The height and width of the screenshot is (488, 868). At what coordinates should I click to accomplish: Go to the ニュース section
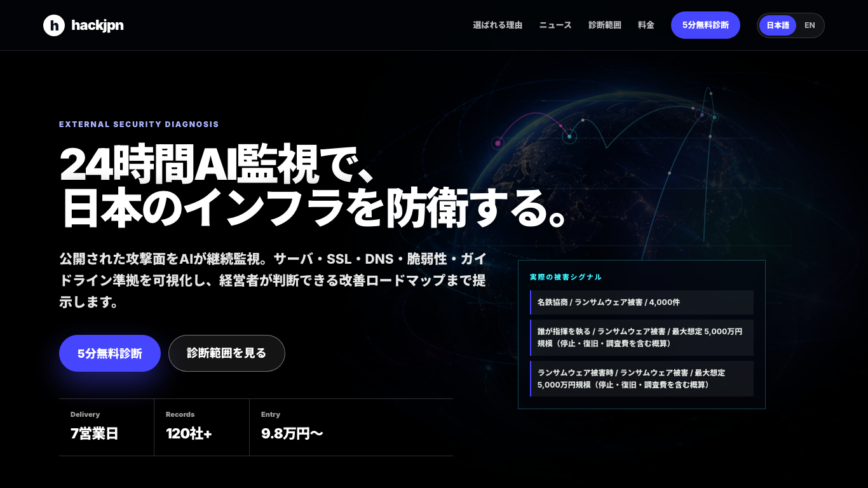[555, 25]
